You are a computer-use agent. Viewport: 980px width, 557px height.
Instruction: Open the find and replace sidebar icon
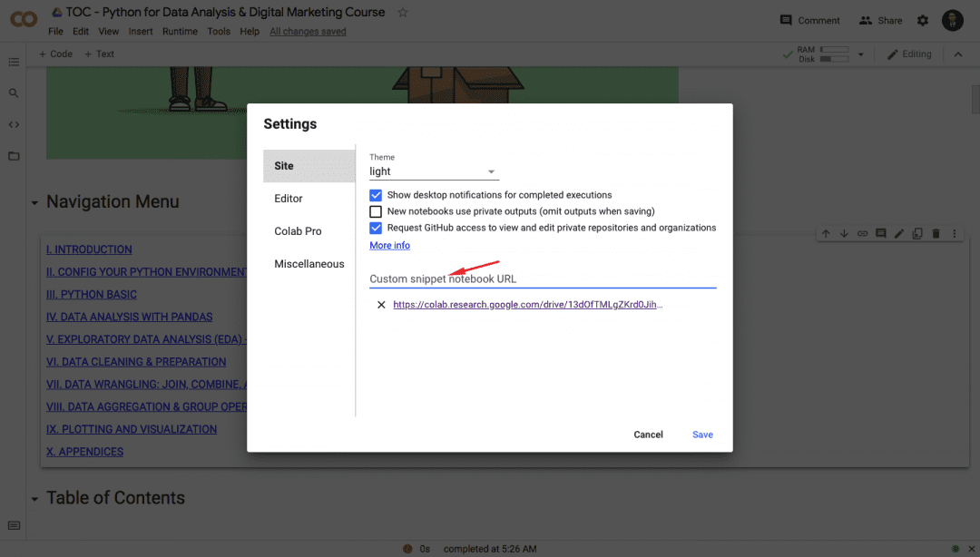(x=13, y=93)
